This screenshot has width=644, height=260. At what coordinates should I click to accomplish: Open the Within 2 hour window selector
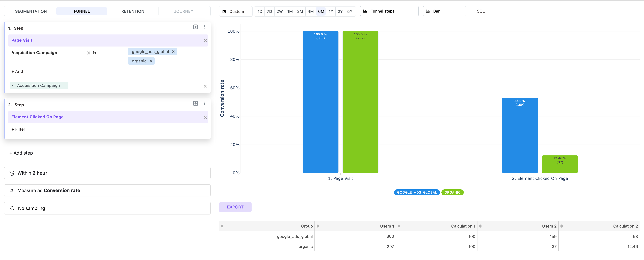107,173
